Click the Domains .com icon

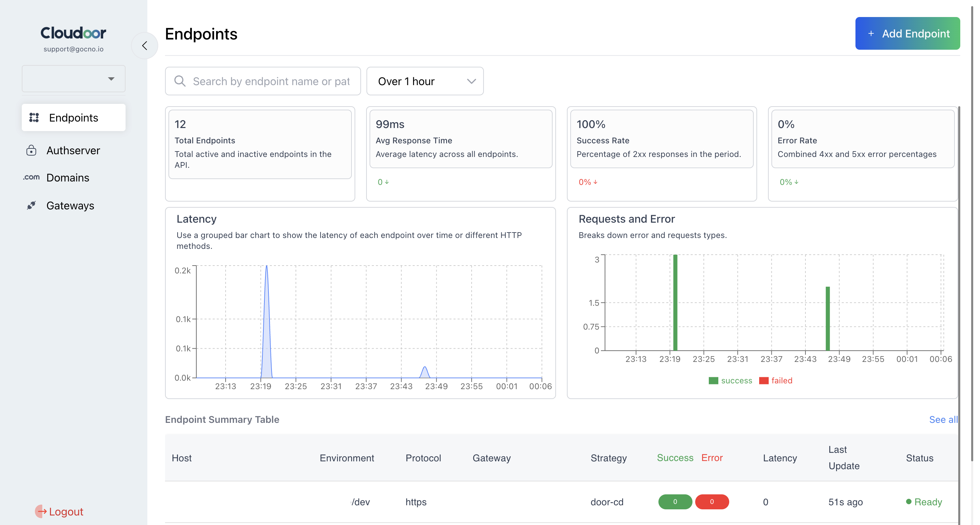tap(31, 177)
